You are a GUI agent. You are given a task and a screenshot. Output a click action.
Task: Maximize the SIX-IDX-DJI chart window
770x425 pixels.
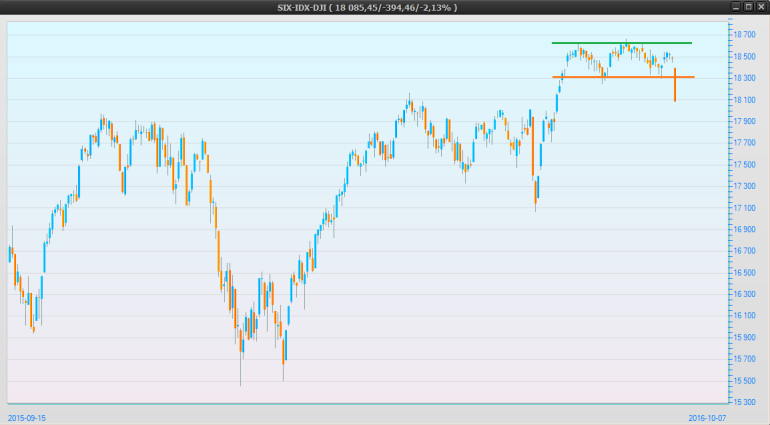point(748,7)
